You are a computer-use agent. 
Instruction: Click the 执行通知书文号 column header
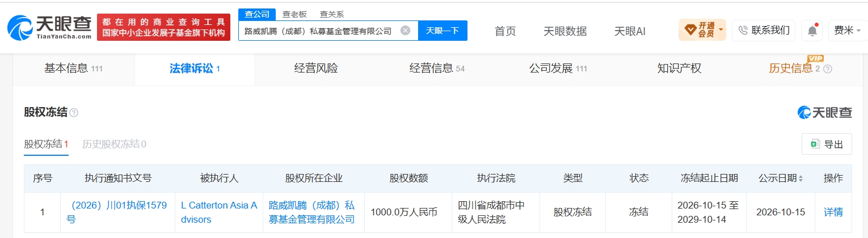coord(118,178)
